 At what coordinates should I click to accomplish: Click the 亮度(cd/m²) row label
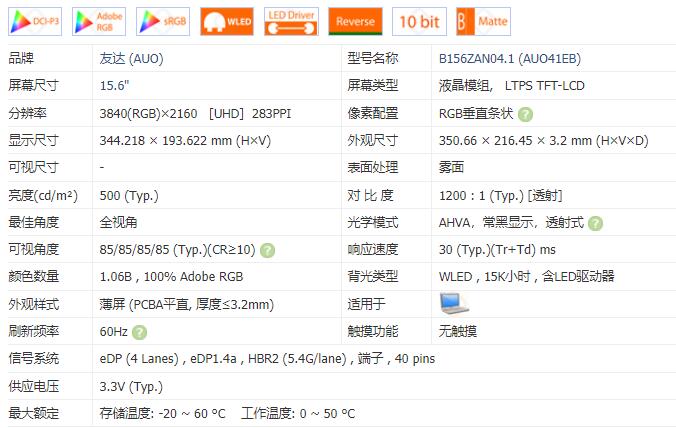click(x=43, y=196)
